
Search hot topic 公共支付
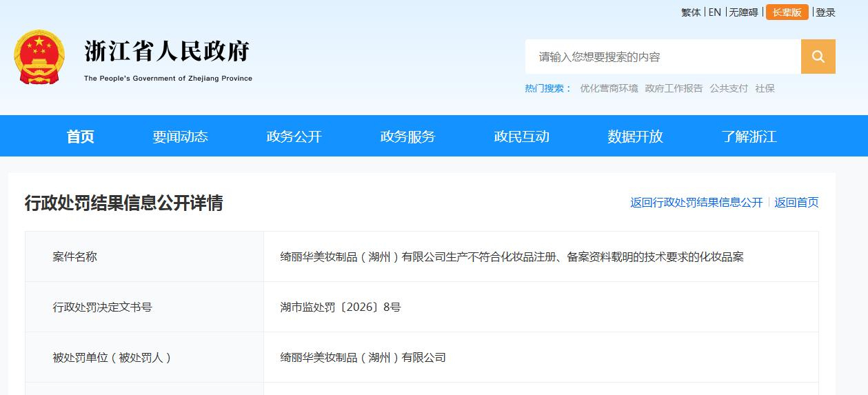tap(729, 88)
